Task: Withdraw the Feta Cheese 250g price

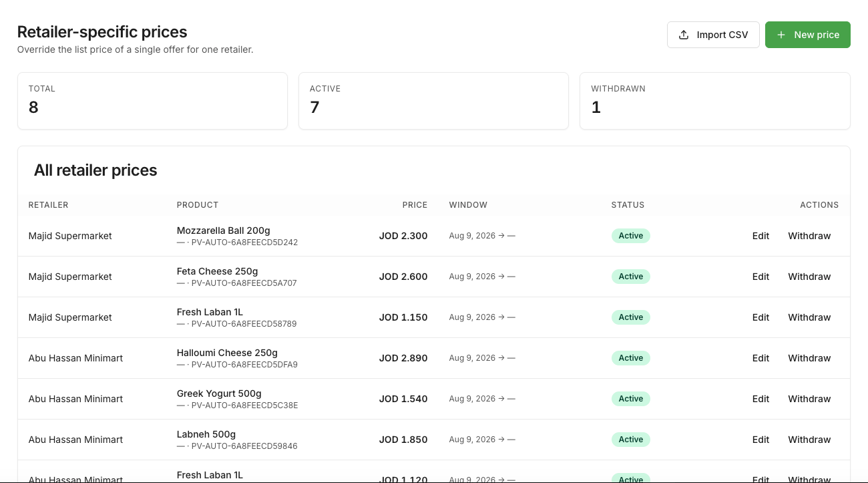Action: pos(809,277)
